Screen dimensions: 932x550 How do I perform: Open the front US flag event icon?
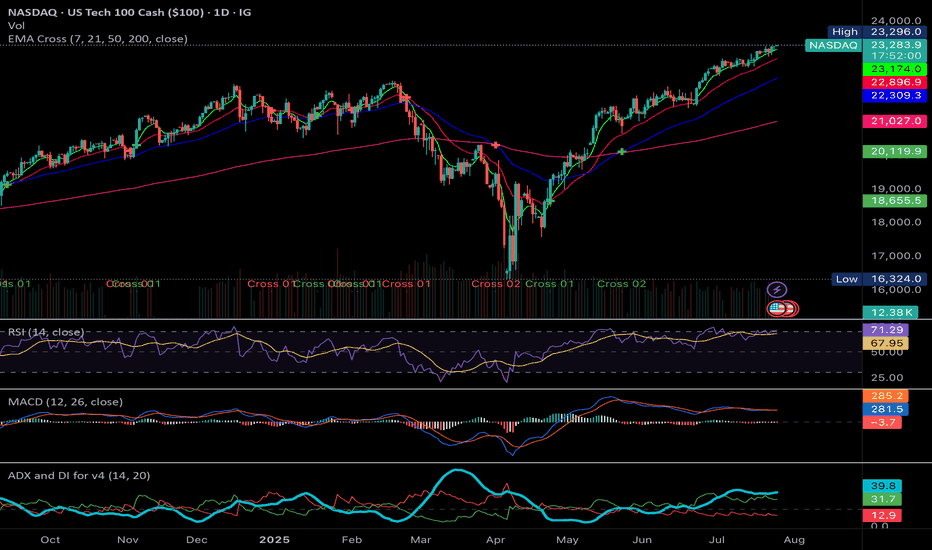tap(777, 309)
